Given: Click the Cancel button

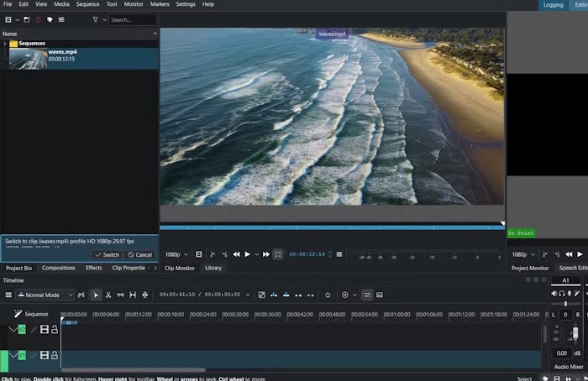Looking at the screenshot, I should click(x=140, y=255).
